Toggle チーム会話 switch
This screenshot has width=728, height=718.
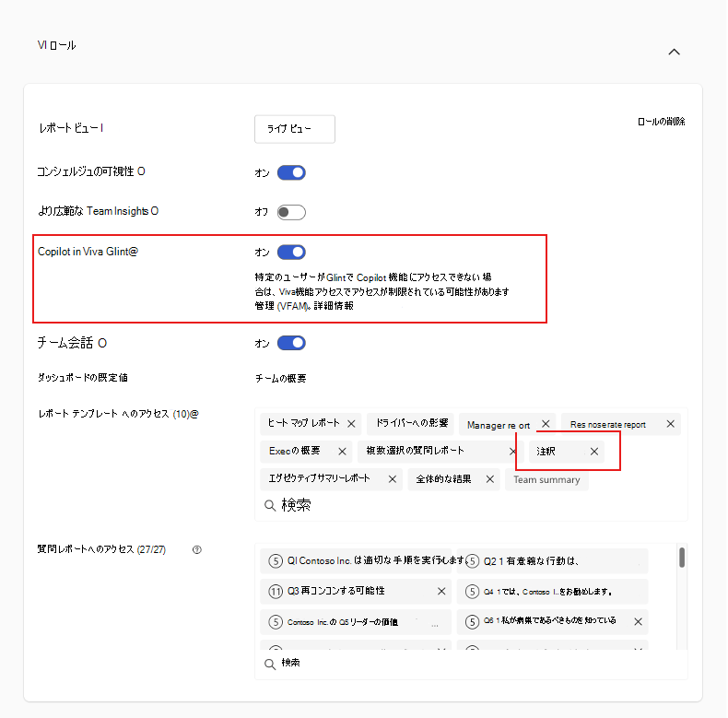(x=291, y=343)
